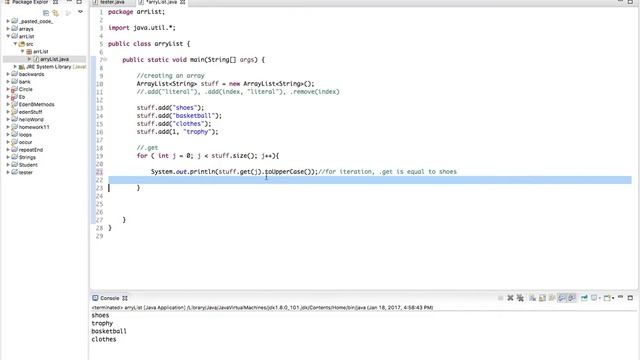640x360 pixels.
Task: Close the arryList.java editor tab
Action: pos(182,2)
